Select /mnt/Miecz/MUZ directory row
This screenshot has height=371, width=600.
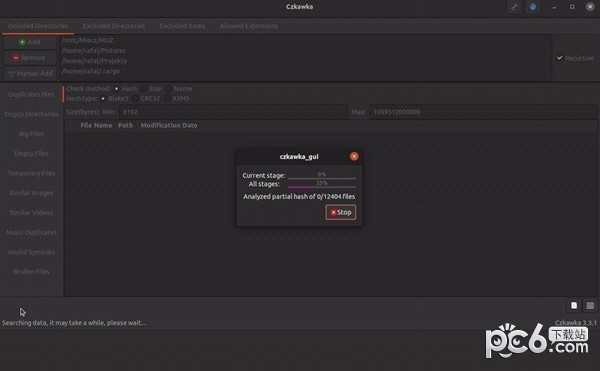305,40
